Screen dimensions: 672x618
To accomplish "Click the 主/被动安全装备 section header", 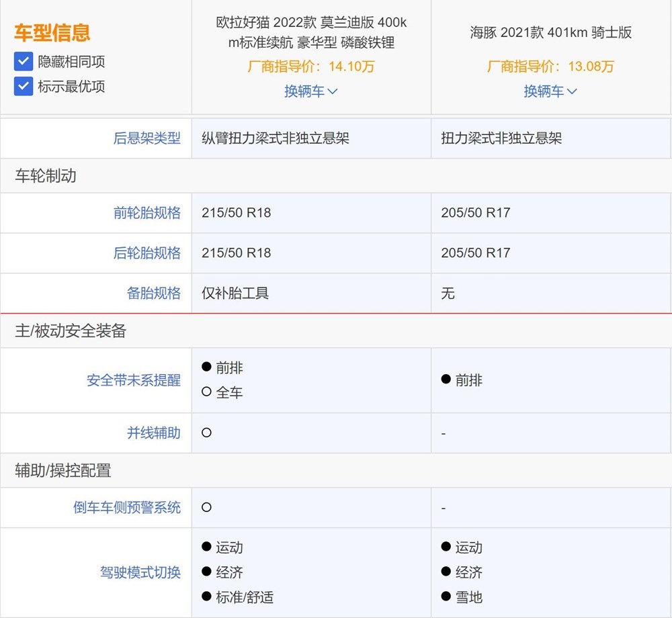I will click(x=52, y=331).
